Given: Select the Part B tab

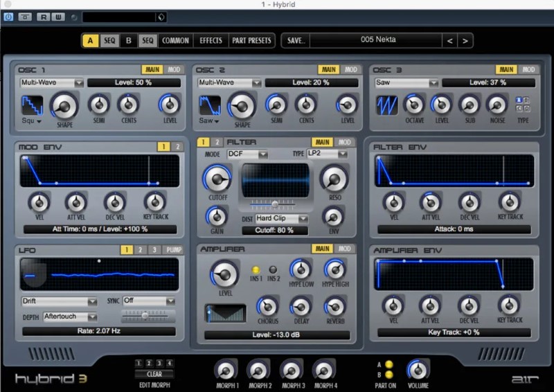Looking at the screenshot, I should click(x=128, y=41).
